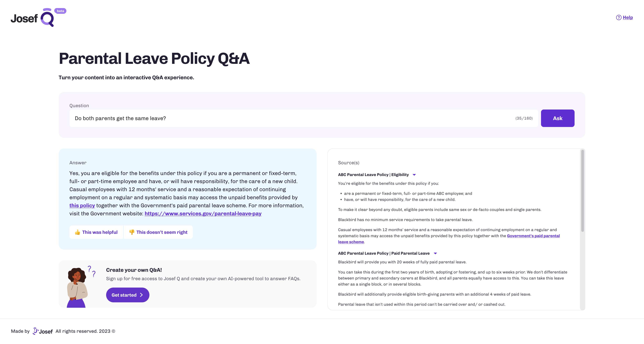
Task: Collapse the Paid Parental Leave source section
Action: pos(435,253)
